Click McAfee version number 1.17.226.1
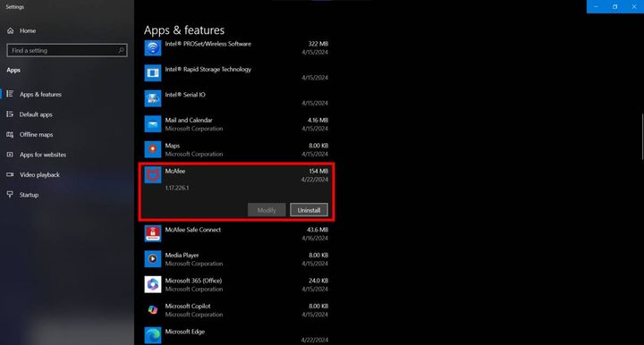 tap(177, 188)
